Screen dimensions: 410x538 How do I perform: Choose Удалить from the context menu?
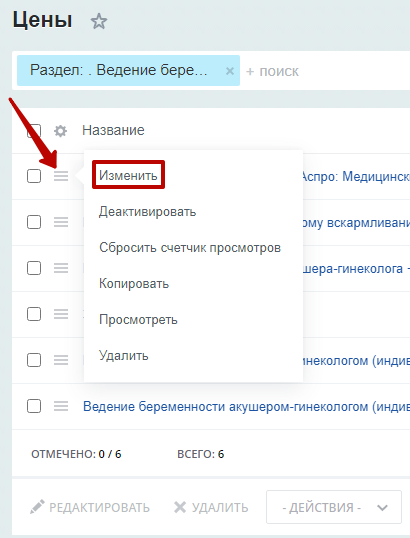coord(124,355)
